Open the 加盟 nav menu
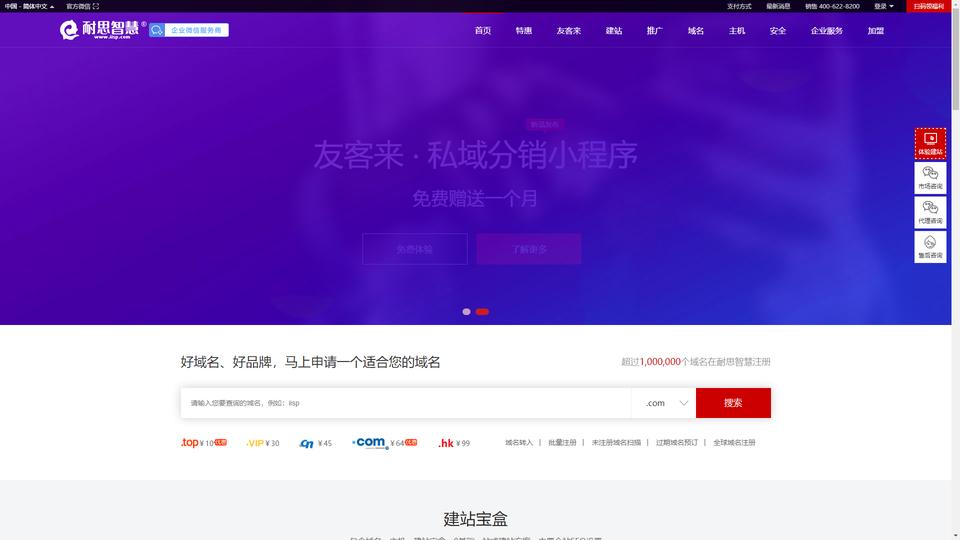This screenshot has width=960, height=540. click(x=876, y=31)
